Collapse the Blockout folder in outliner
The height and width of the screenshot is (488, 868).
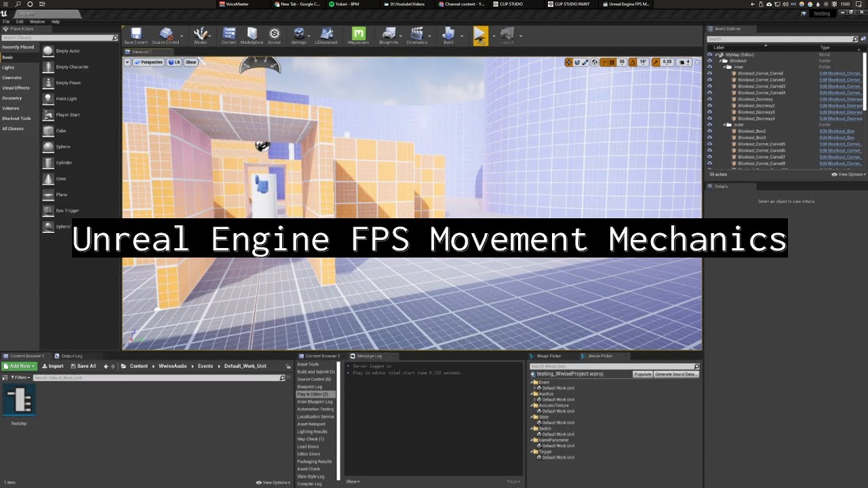click(719, 61)
